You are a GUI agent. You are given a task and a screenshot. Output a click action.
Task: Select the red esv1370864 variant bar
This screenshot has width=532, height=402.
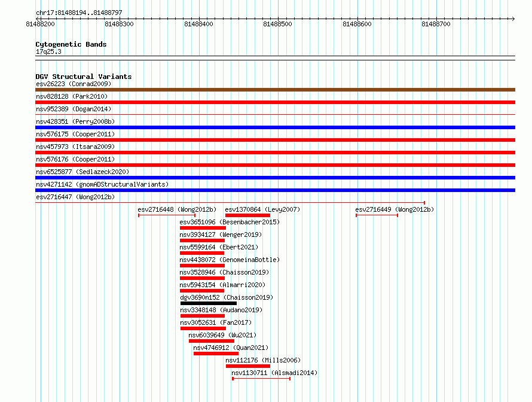(x=247, y=215)
